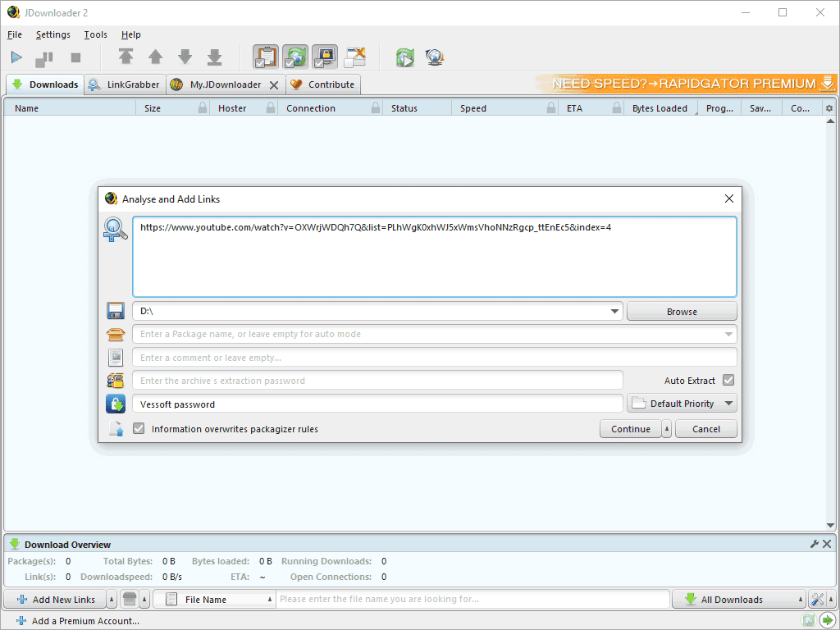Screen dimensions: 840x630
Task: Click in the links URL text area
Action: pos(435,257)
